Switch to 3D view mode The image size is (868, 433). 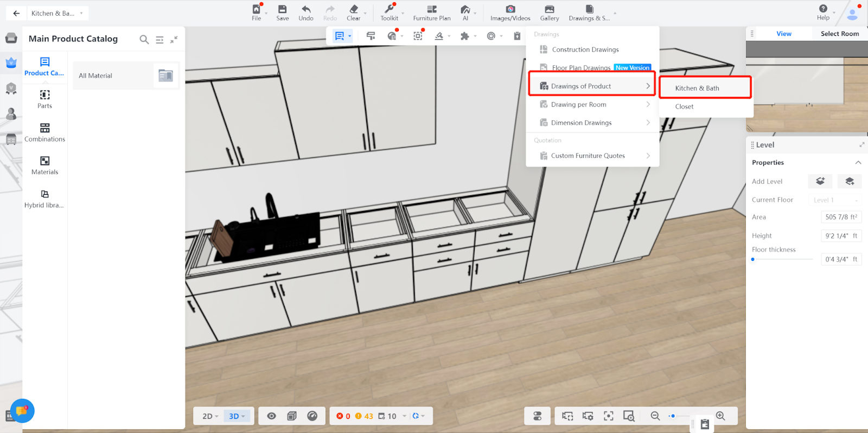tap(237, 416)
